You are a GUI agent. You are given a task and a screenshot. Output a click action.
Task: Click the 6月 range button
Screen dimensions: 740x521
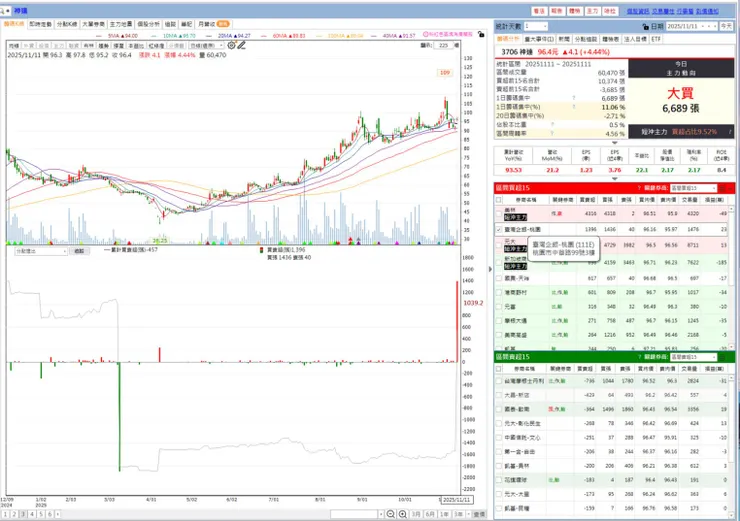tap(430, 514)
